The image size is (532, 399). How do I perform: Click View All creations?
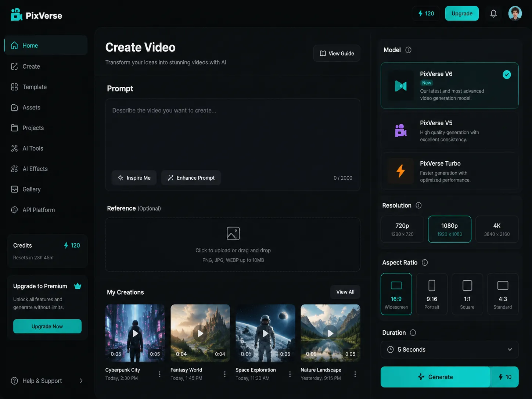(345, 292)
